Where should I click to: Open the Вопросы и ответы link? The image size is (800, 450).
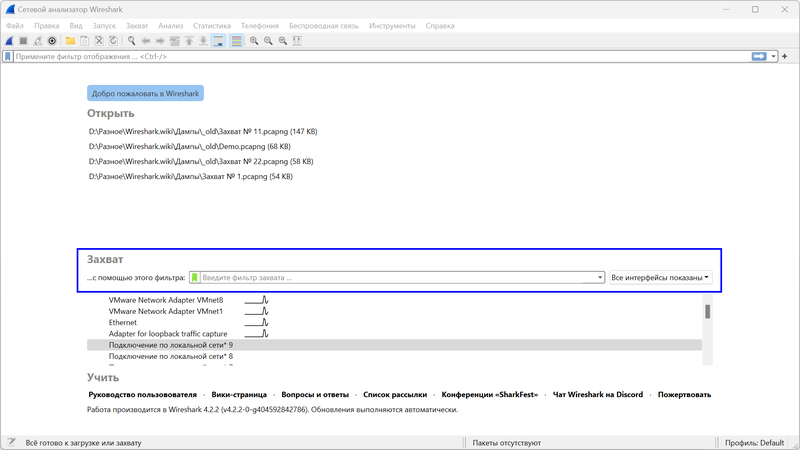(x=315, y=394)
